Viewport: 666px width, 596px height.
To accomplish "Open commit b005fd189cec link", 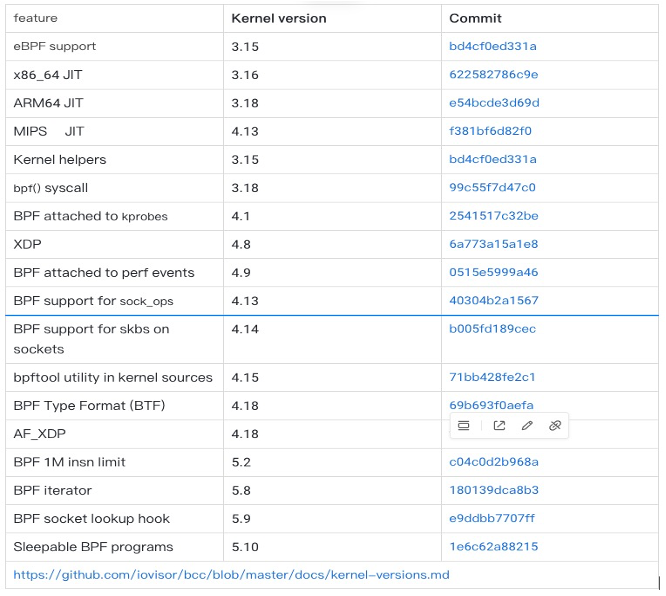I will [x=492, y=329].
